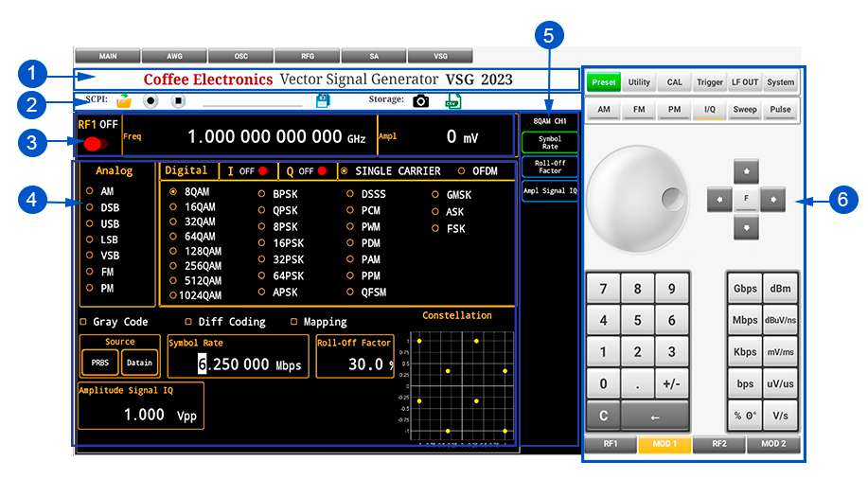868x479 pixels.
Task: Click the System button
Action: click(x=781, y=82)
